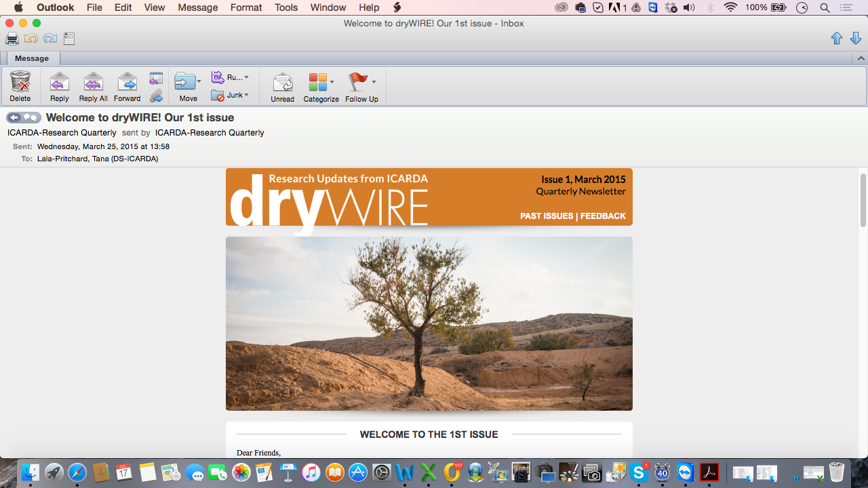Reply to the dryWIRE email
The height and width of the screenshot is (488, 868).
(60, 82)
